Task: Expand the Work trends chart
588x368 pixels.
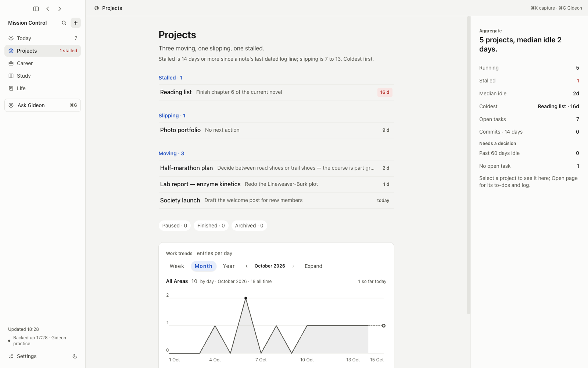Action: (313, 266)
